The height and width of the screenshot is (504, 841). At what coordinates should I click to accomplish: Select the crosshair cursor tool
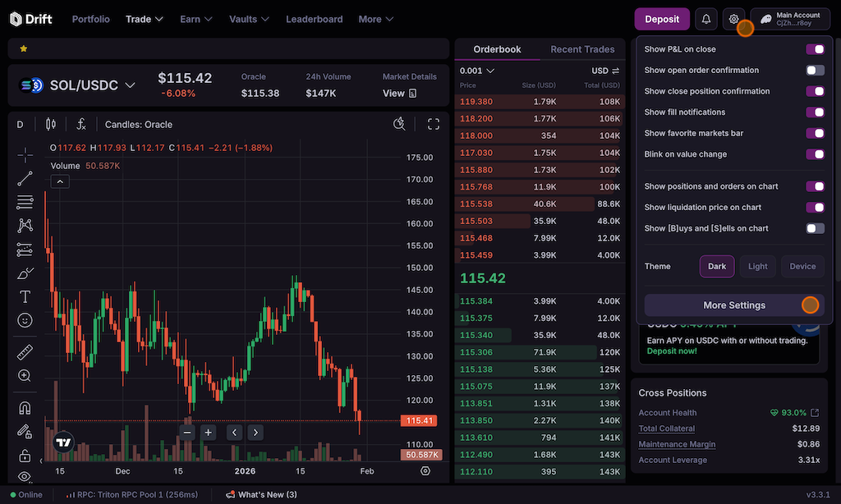25,154
